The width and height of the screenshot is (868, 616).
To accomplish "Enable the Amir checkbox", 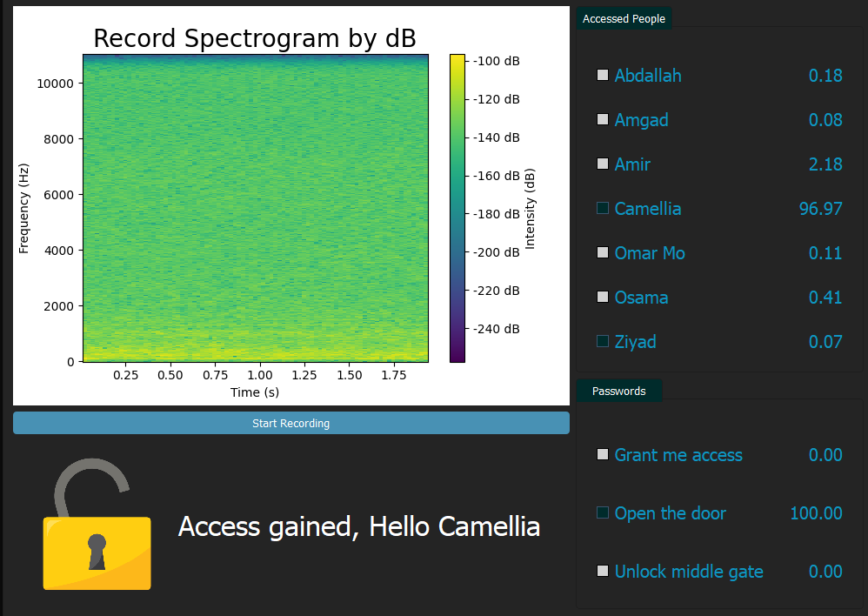I will coord(603,164).
